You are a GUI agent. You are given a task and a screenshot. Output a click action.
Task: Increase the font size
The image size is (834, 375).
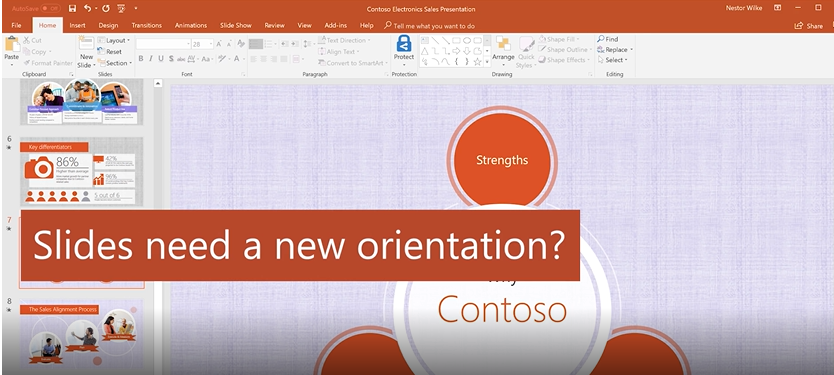pyautogui.click(x=220, y=44)
